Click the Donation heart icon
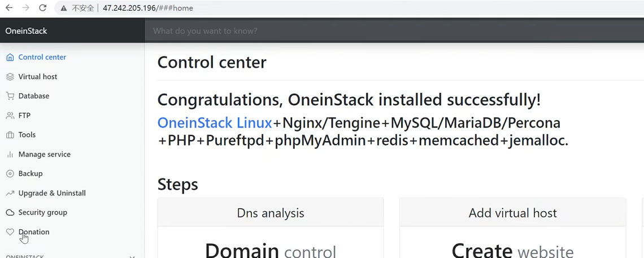This screenshot has height=258, width=644. [10, 232]
